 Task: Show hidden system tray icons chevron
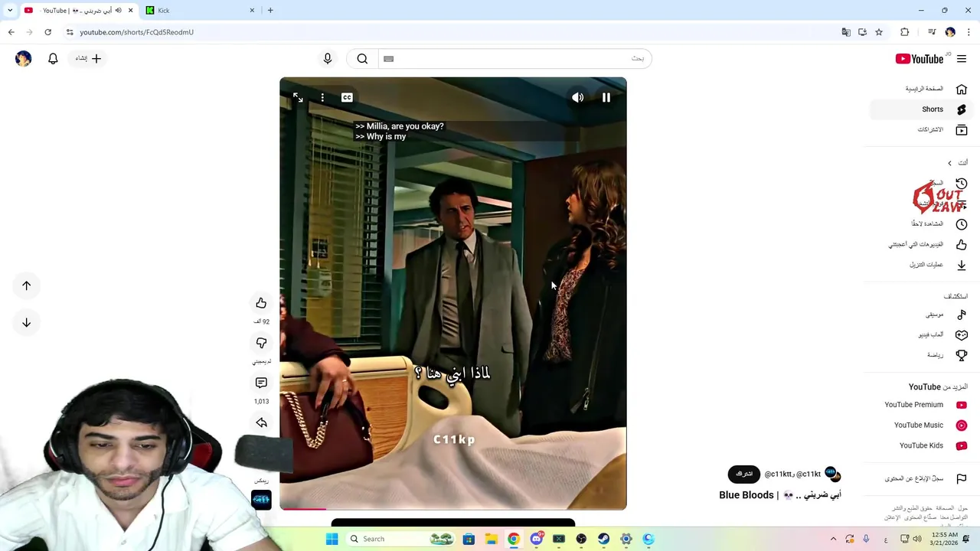pos(833,539)
